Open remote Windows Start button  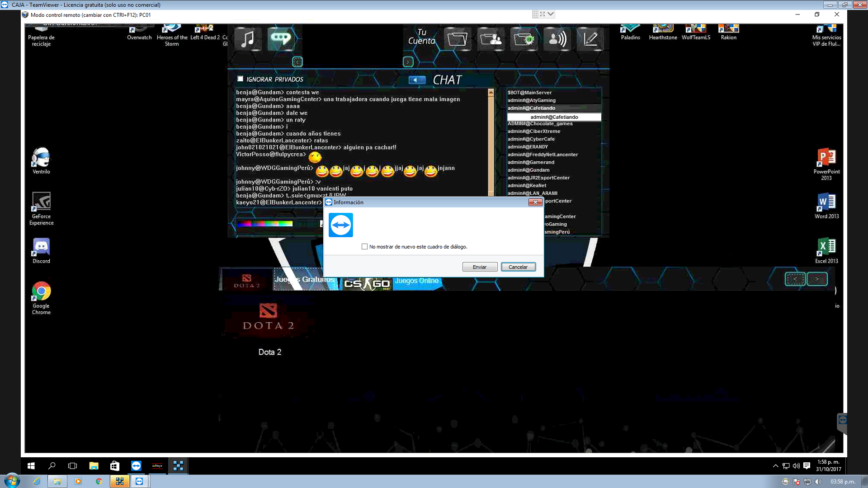(x=31, y=465)
